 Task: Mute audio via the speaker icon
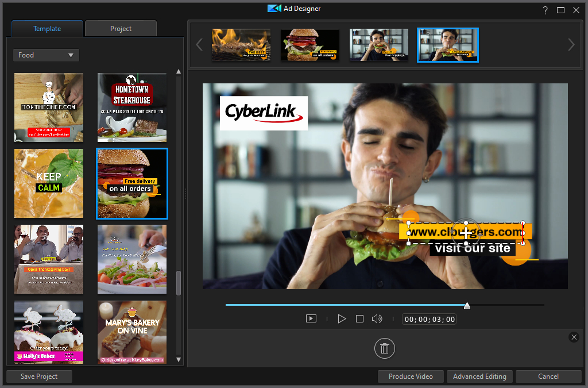377,319
